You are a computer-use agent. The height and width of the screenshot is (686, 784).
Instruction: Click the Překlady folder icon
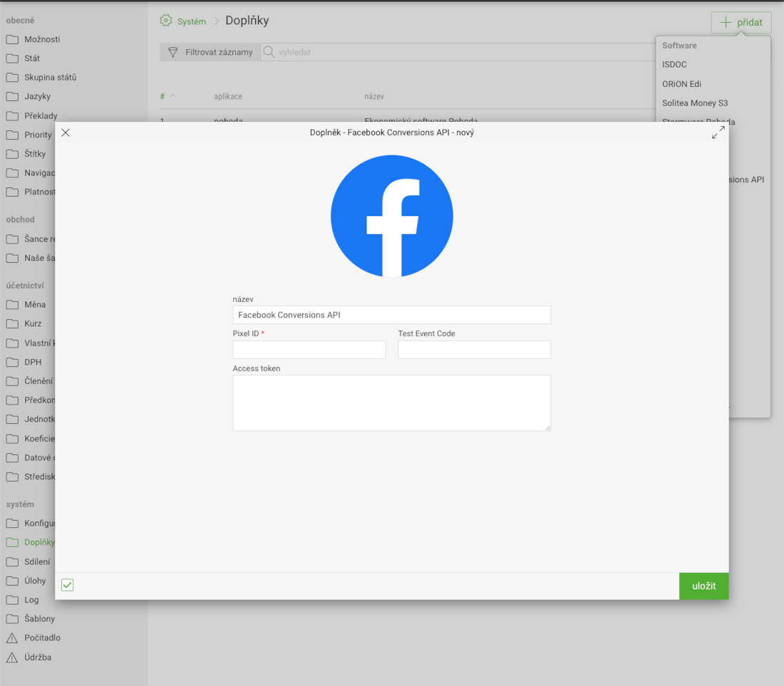[13, 116]
